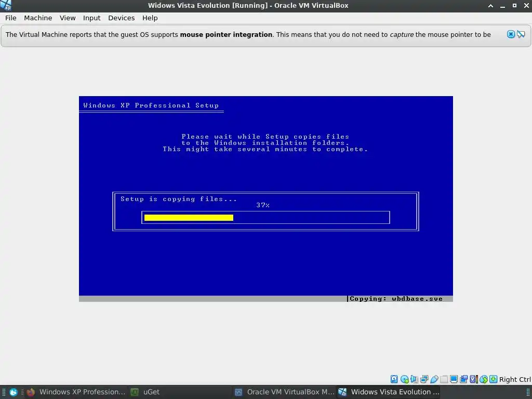The width and height of the screenshot is (532, 399).
Task: Click the bold 'mouse pointer integration' text
Action: [x=226, y=35]
